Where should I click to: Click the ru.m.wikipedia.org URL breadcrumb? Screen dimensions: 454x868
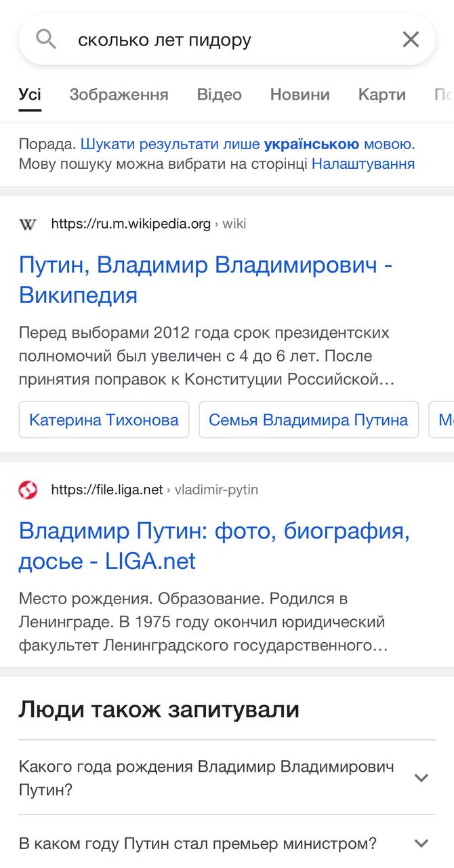[131, 224]
